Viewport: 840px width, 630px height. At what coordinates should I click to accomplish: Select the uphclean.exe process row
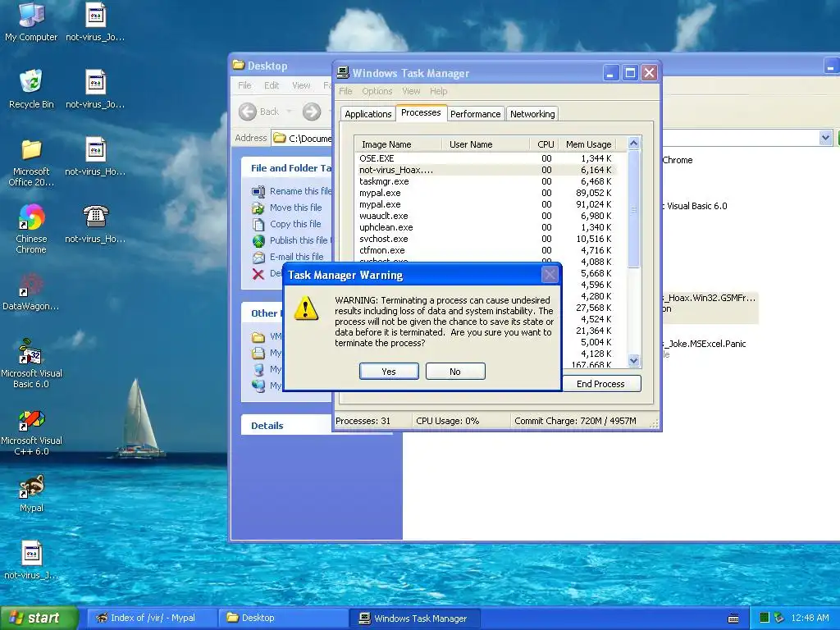click(x=486, y=227)
